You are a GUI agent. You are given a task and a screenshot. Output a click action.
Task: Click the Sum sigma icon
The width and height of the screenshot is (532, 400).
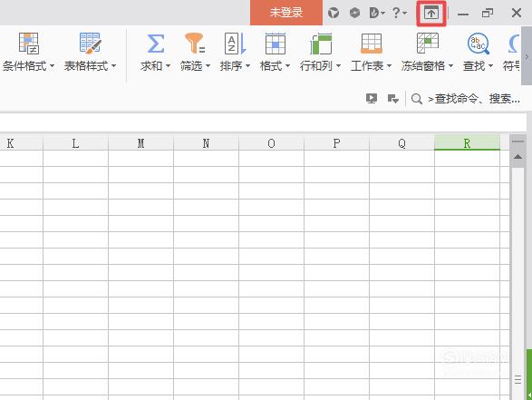coord(155,44)
